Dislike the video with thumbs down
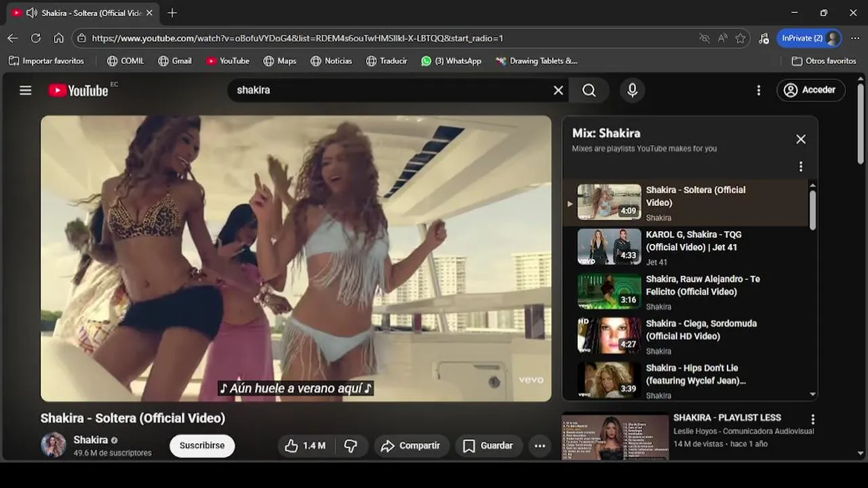 351,446
